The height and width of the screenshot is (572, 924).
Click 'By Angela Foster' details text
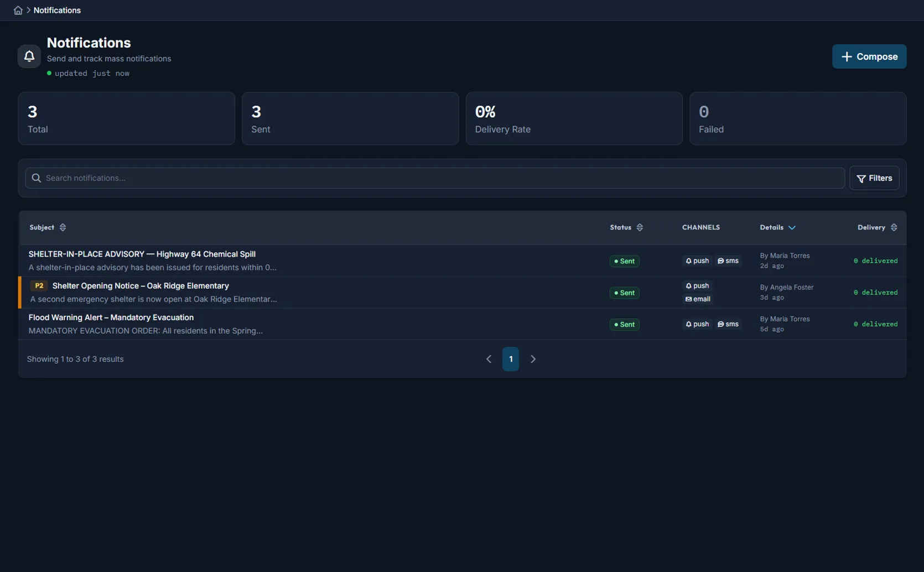[786, 288]
